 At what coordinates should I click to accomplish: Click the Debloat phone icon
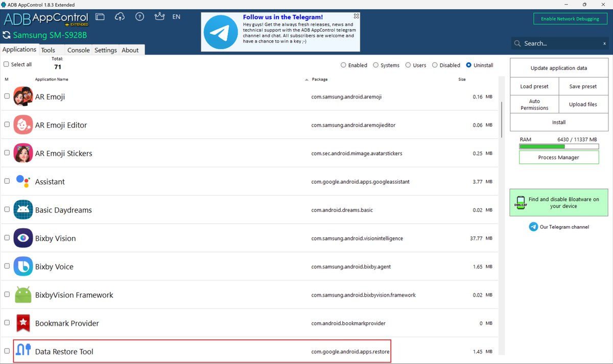click(520, 203)
